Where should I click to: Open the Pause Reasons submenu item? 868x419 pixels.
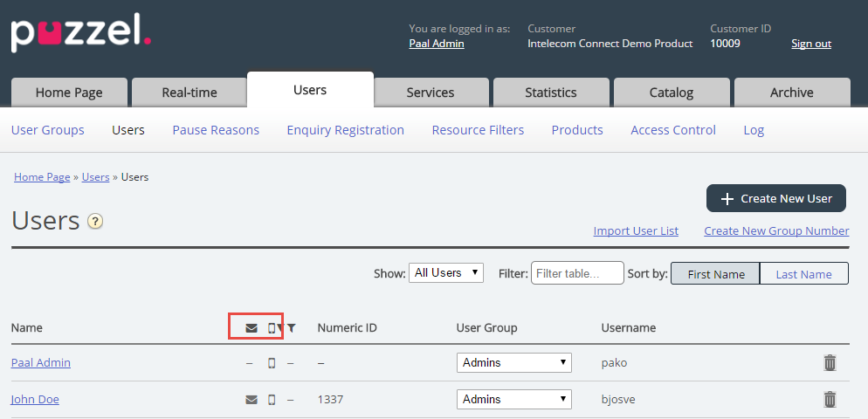coord(216,130)
